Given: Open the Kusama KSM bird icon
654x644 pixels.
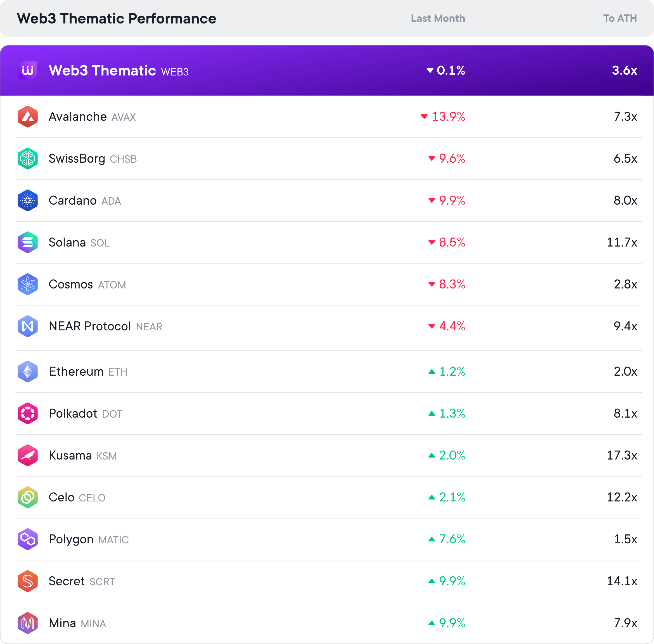Looking at the screenshot, I should 27,456.
